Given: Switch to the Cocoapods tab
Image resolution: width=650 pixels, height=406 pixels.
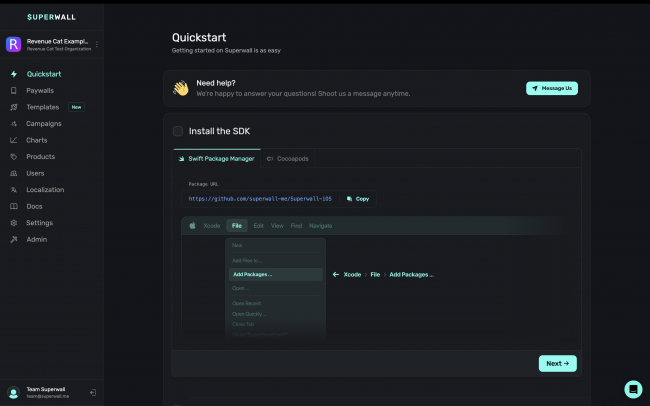Looking at the screenshot, I should point(287,158).
